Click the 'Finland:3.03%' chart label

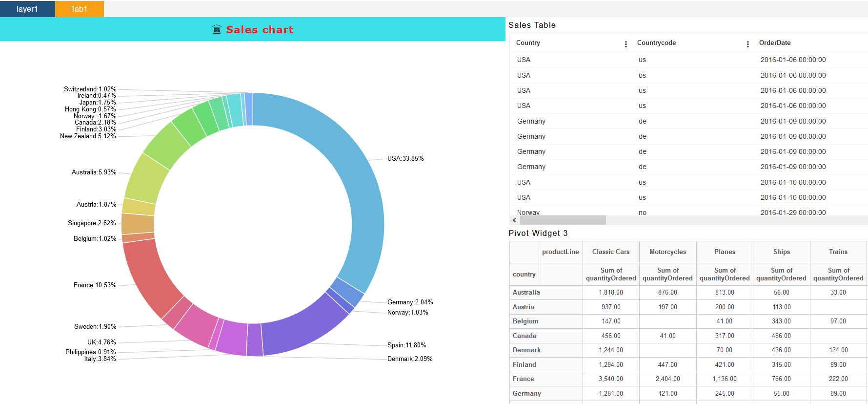point(96,129)
